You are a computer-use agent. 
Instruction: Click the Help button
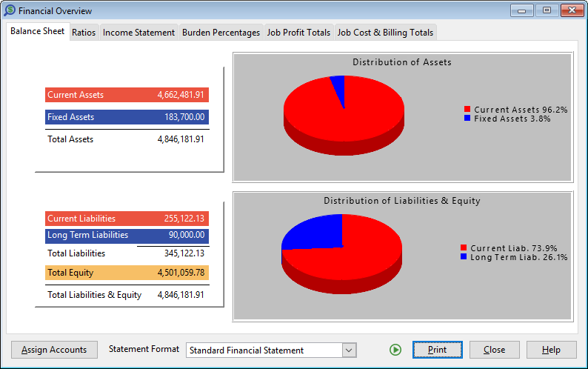(x=551, y=350)
